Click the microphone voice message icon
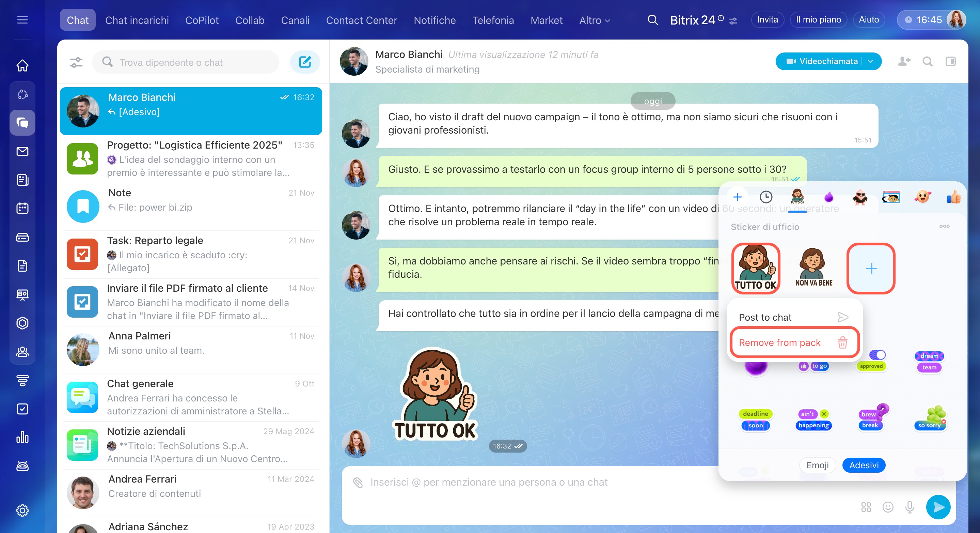980x533 pixels. (x=910, y=507)
